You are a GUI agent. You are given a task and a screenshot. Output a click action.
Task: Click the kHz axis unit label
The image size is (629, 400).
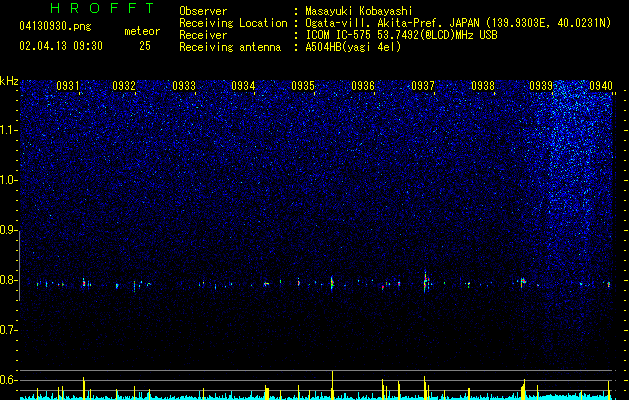tap(9, 81)
